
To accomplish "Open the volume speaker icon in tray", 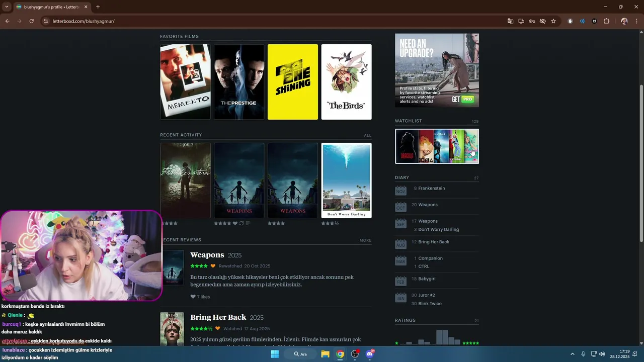I will (x=602, y=354).
